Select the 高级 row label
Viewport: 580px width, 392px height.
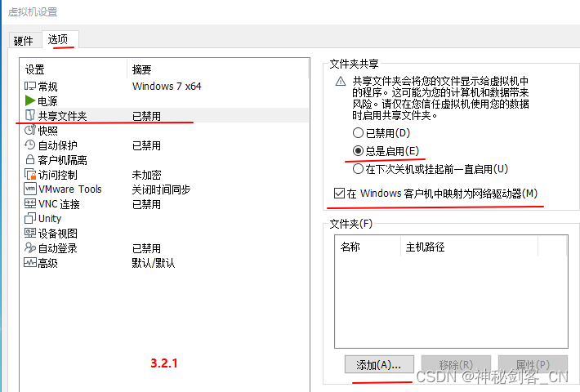point(47,263)
